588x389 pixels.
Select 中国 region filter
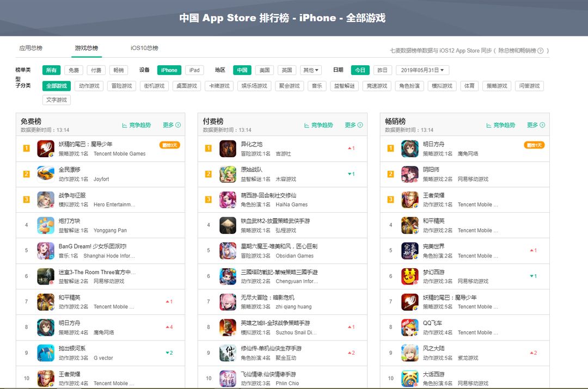tap(242, 70)
